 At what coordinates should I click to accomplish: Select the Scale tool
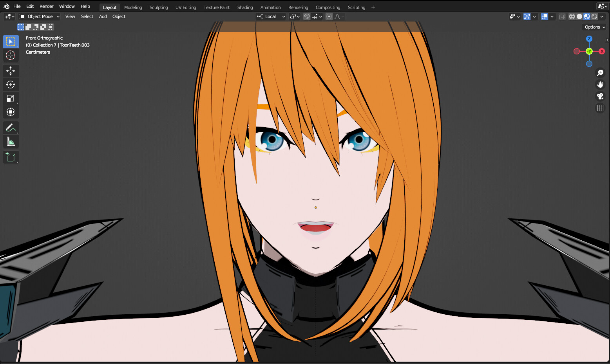tap(11, 98)
